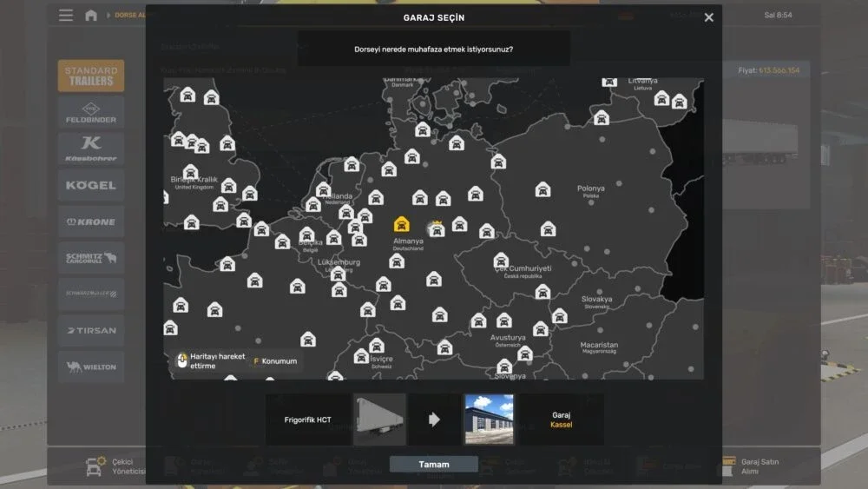Image resolution: width=868 pixels, height=489 pixels.
Task: Open Garaj Satın Alımı from bottom bar
Action: pos(752,466)
